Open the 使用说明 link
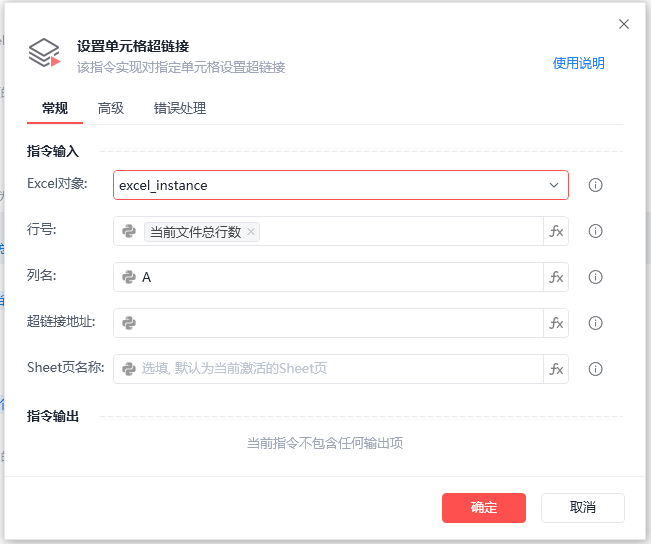The image size is (651, 544). click(578, 63)
